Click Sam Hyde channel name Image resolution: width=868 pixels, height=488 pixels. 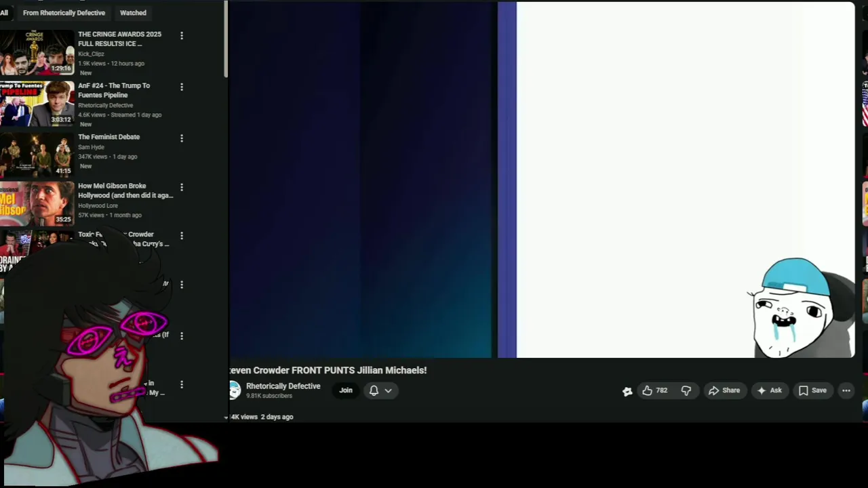pyautogui.click(x=91, y=147)
